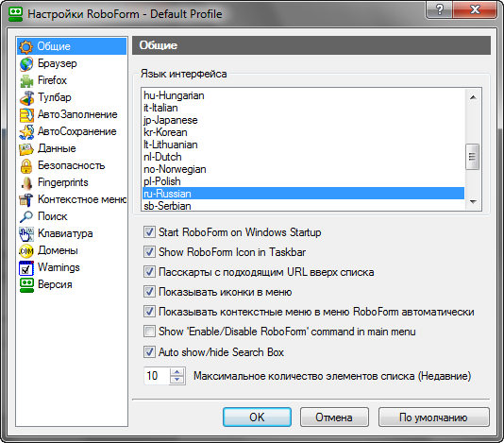
Task: Disable Start RoboForm on Windows Startup
Action: pos(149,232)
